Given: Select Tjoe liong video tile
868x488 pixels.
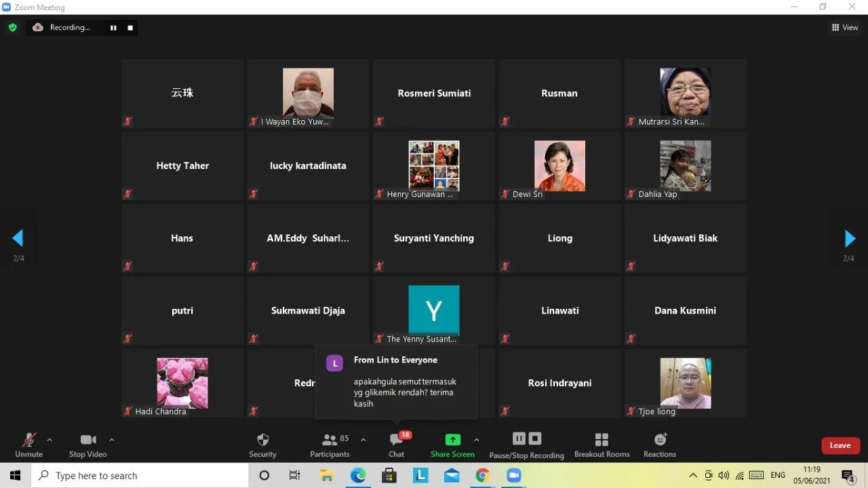Looking at the screenshot, I should [x=685, y=383].
